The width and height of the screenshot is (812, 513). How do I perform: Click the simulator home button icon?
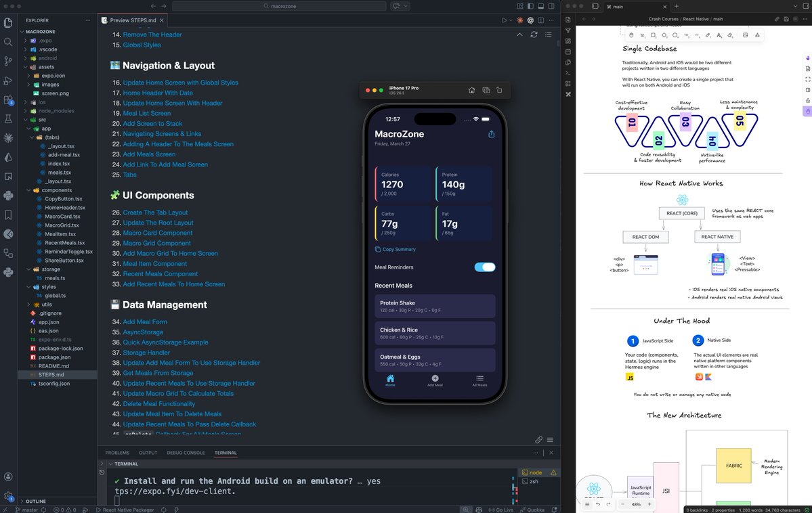pyautogui.click(x=471, y=90)
